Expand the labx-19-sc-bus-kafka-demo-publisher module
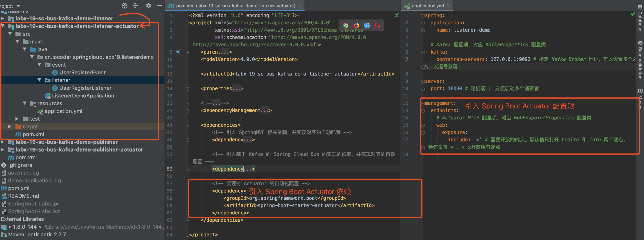Image resolution: width=644 pixels, height=240 pixels. pyautogui.click(x=2, y=142)
